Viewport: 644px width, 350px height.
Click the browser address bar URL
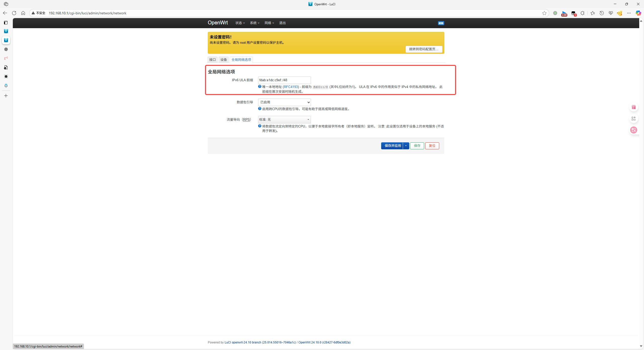click(x=88, y=13)
